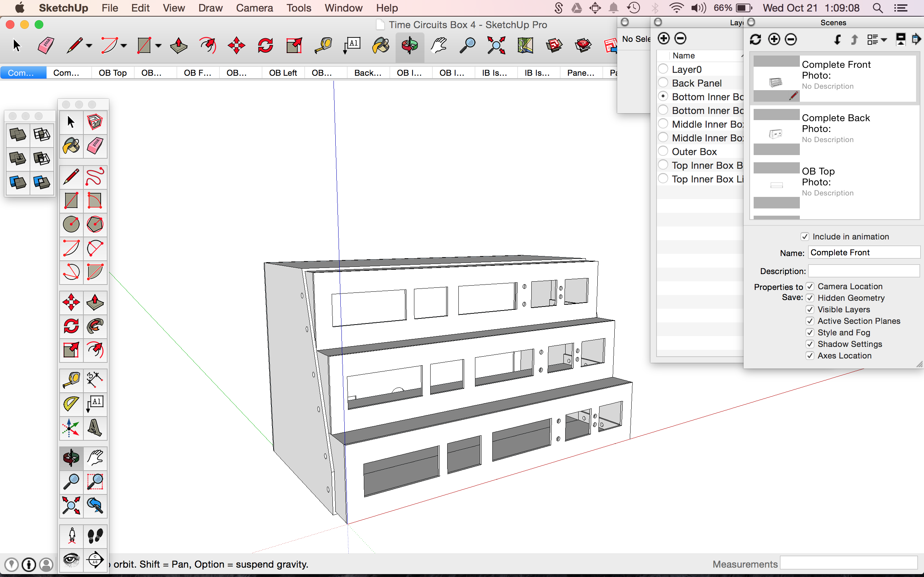Select the Eraser tool
Viewport: 924px width, 577px height.
(x=44, y=45)
